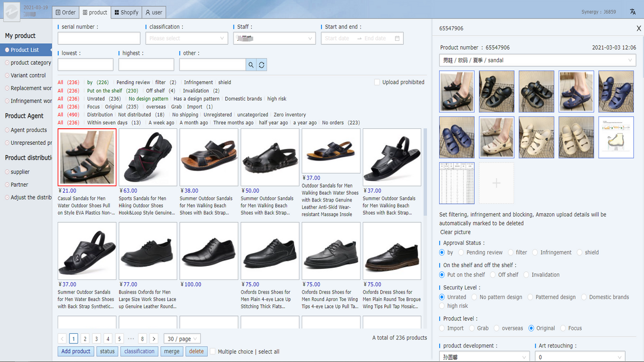Select the Patterned design security level
Screen dimensions: 644x362
[530, 297]
